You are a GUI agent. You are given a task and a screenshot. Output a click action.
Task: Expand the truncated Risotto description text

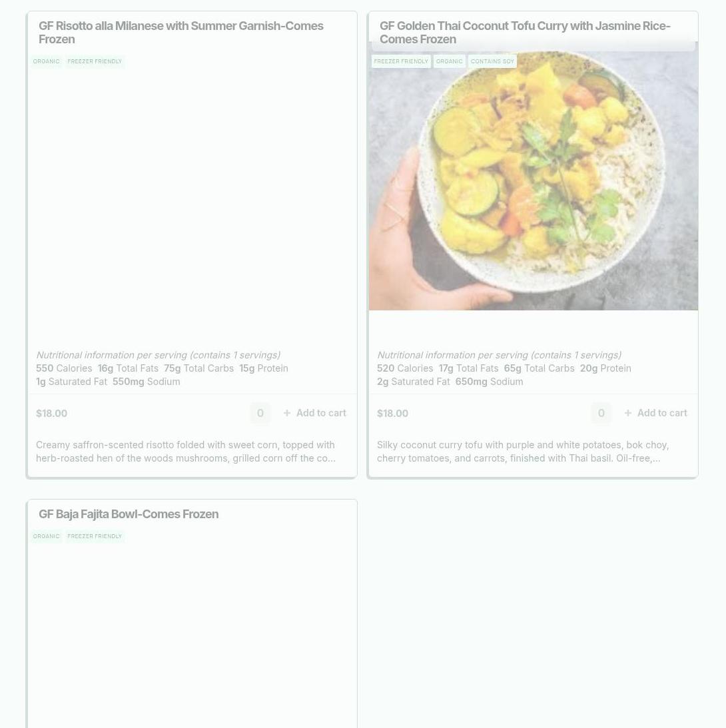click(186, 452)
